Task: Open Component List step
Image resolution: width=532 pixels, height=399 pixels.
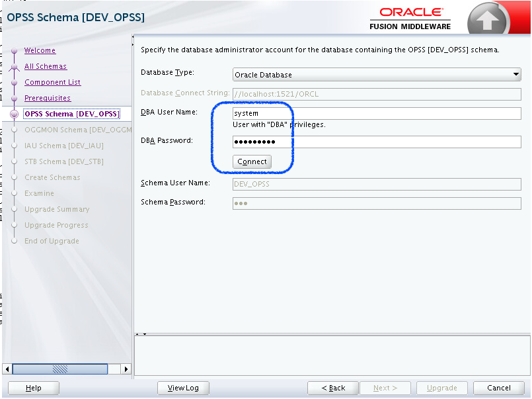Action: pos(53,82)
